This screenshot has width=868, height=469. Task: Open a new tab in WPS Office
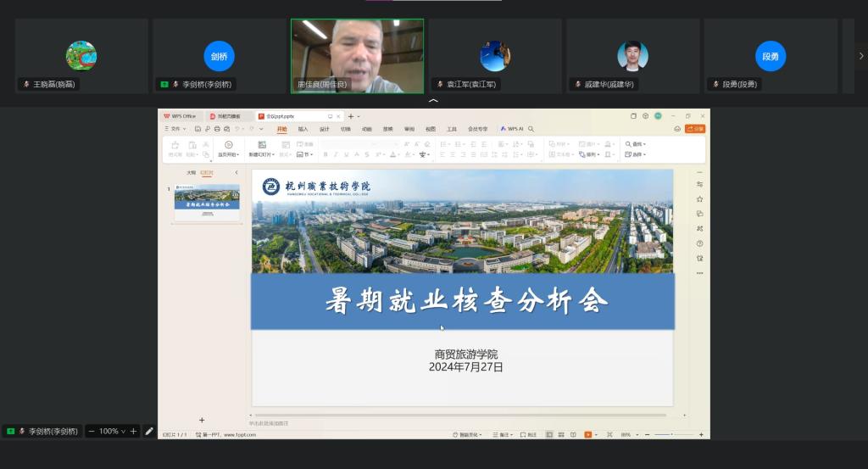pos(351,116)
